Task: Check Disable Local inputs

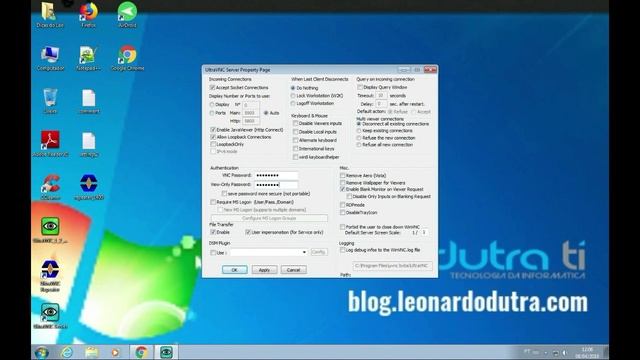Action: (296, 132)
